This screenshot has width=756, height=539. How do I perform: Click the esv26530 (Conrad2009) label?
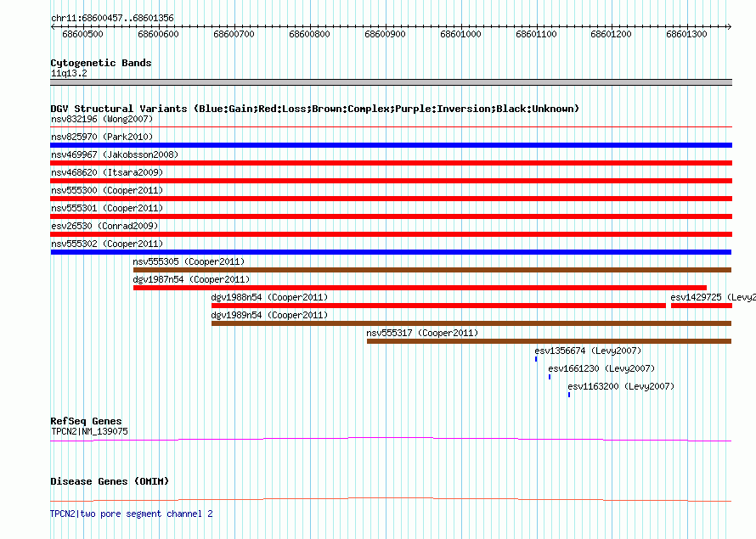(x=104, y=226)
